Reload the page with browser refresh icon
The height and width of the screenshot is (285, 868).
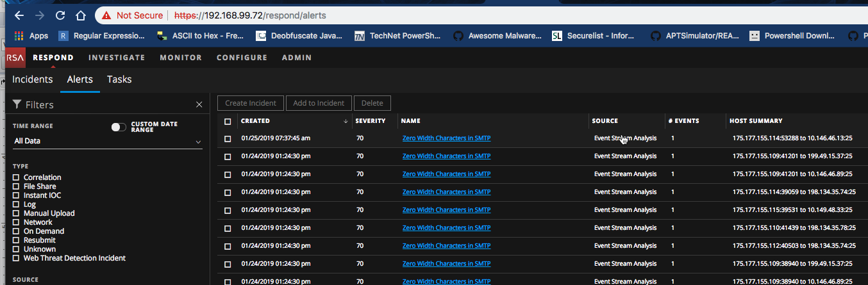point(60,15)
